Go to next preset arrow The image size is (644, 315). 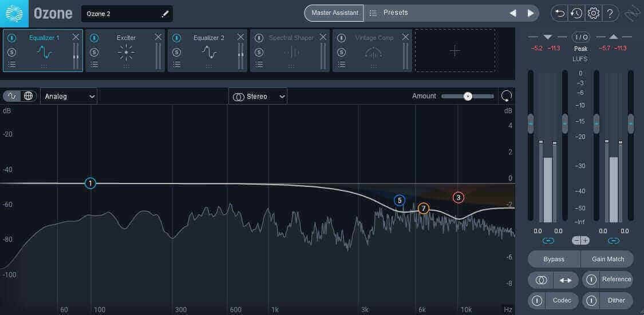pos(530,13)
